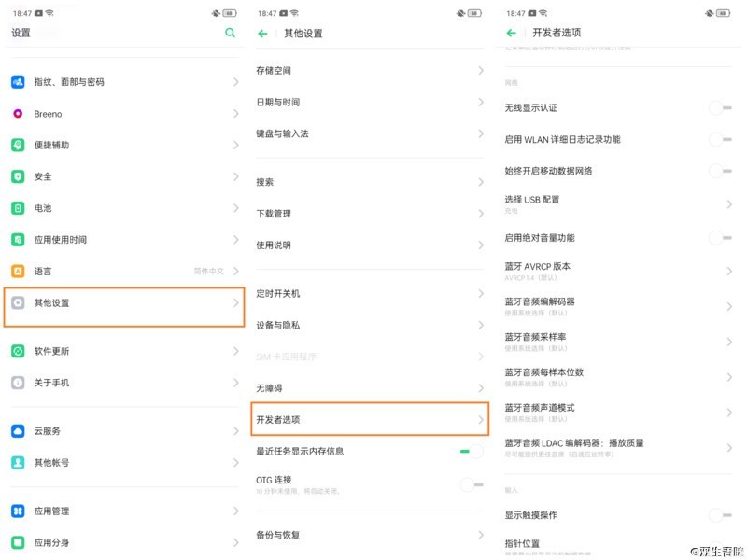Image resolution: width=747 pixels, height=560 pixels.
Task: Tap the 安全 shield icon
Action: tap(18, 176)
